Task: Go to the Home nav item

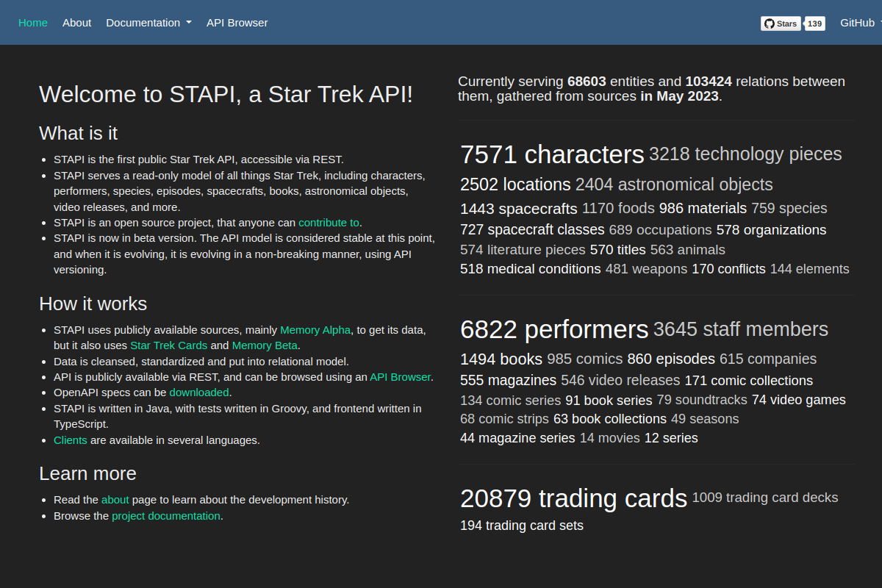Action: [x=33, y=23]
